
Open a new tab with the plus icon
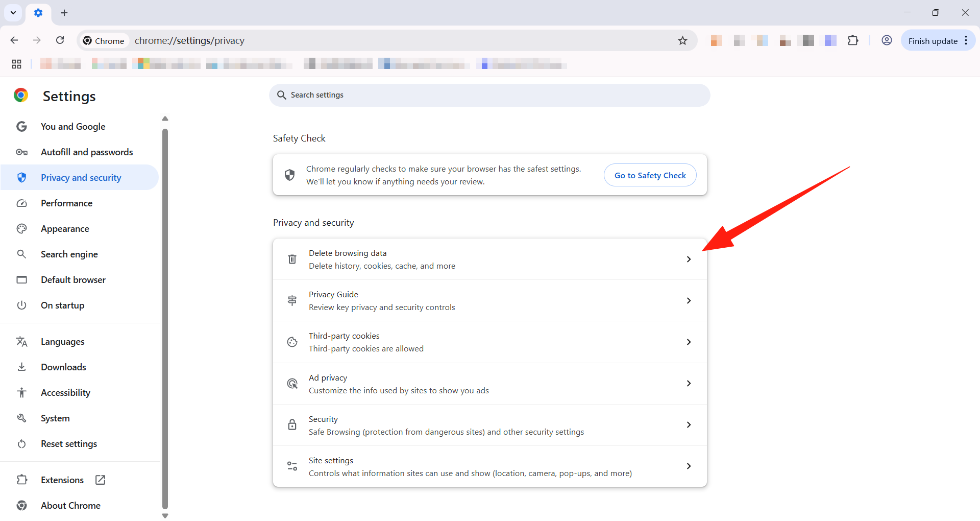tap(64, 13)
